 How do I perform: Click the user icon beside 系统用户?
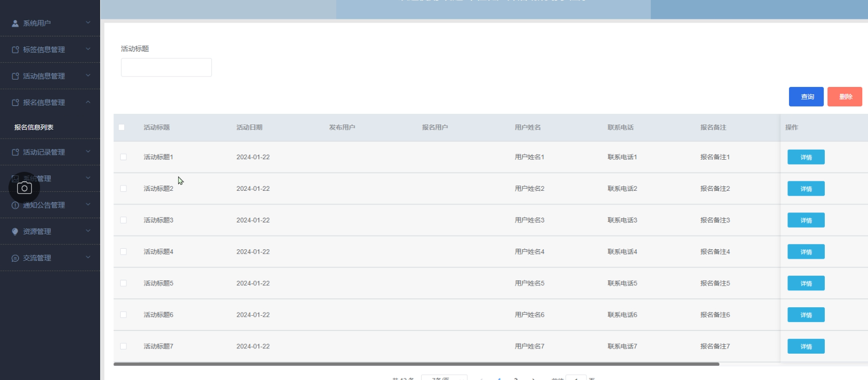pyautogui.click(x=15, y=23)
